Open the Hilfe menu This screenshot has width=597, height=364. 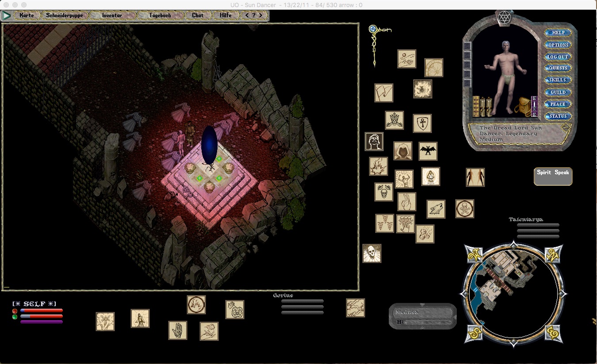coord(226,15)
